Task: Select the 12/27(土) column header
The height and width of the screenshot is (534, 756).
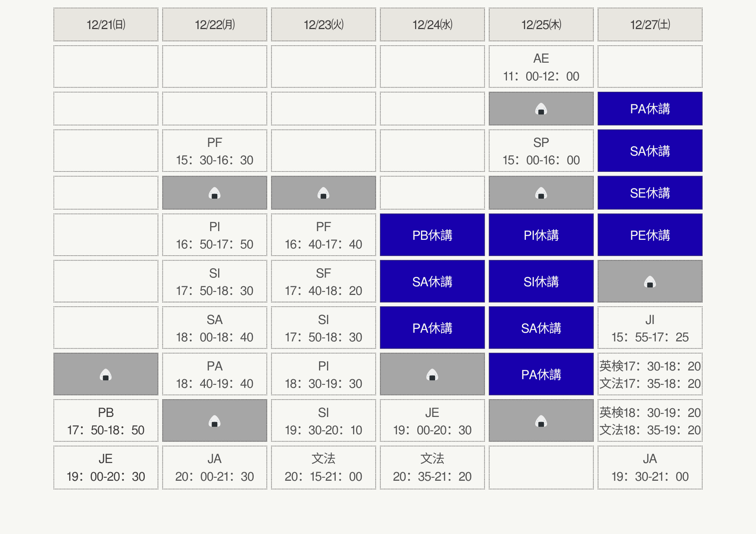Action: point(650,25)
